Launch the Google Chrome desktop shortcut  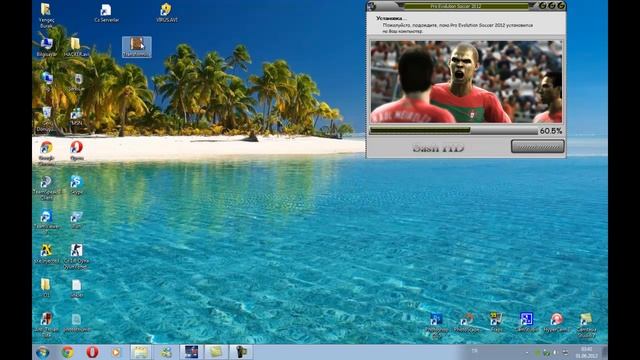(x=46, y=153)
